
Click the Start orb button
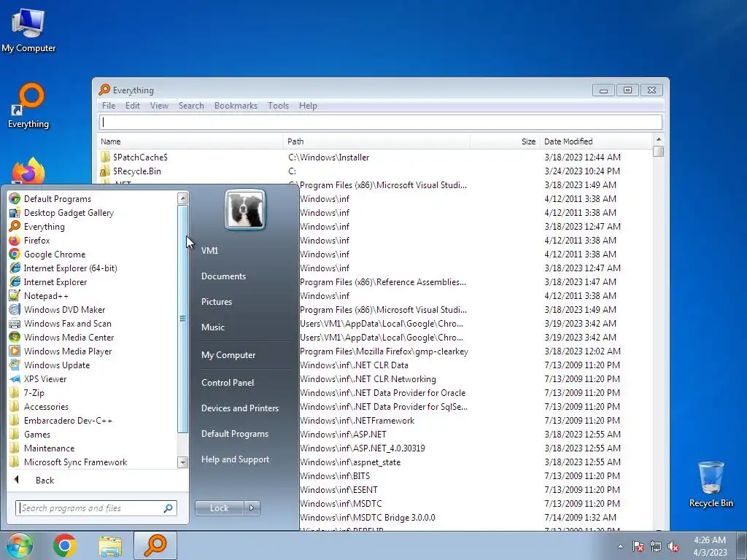(19, 545)
